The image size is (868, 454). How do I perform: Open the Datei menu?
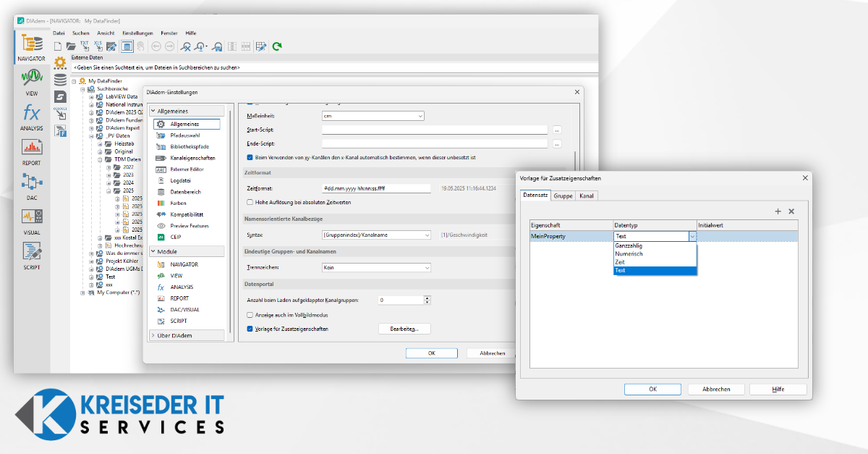pyautogui.click(x=59, y=33)
